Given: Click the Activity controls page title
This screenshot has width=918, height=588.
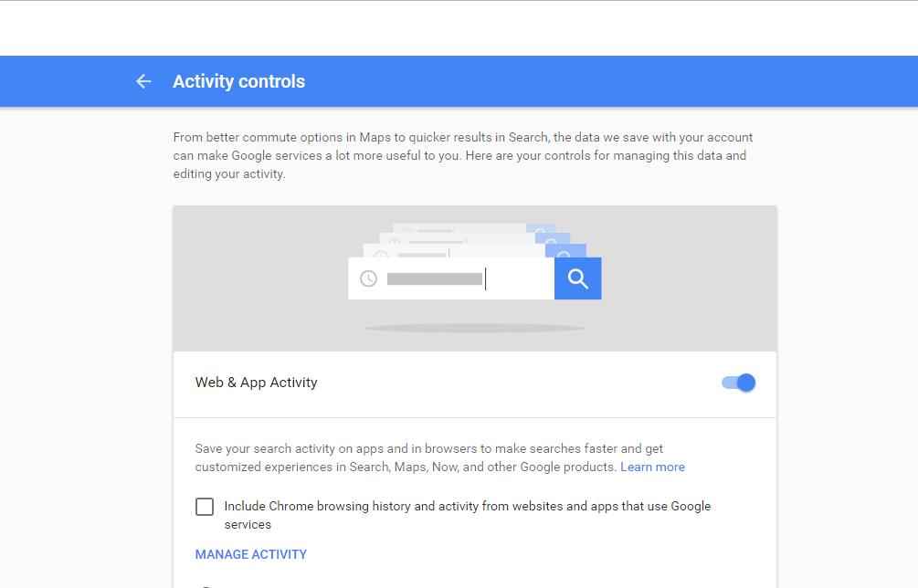Looking at the screenshot, I should pyautogui.click(x=239, y=81).
